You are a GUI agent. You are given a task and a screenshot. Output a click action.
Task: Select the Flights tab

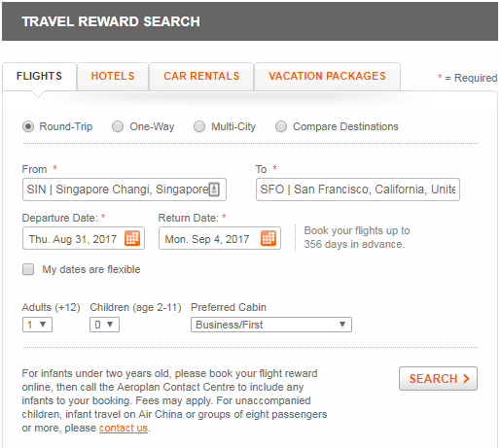[39, 76]
